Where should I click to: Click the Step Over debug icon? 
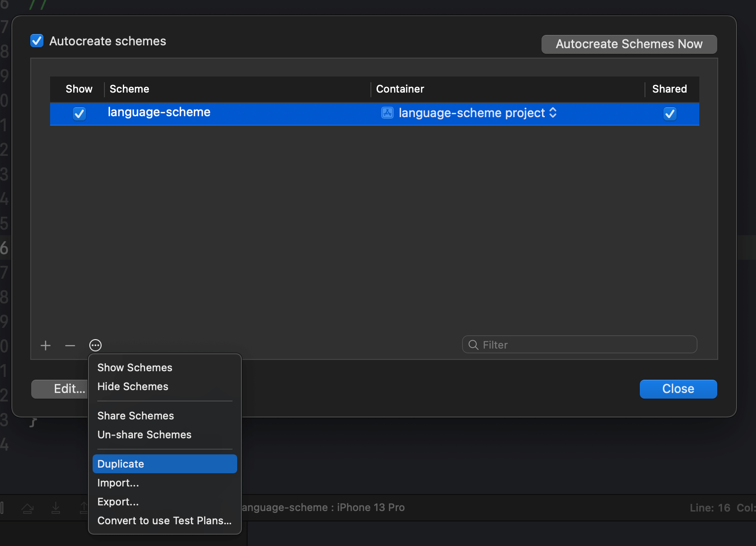[x=27, y=508]
